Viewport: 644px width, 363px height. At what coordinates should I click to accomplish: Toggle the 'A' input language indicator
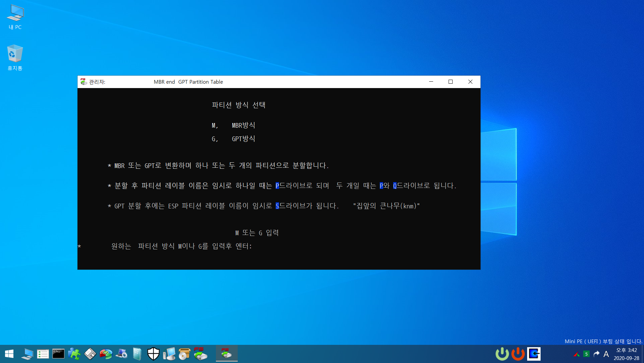pos(606,354)
